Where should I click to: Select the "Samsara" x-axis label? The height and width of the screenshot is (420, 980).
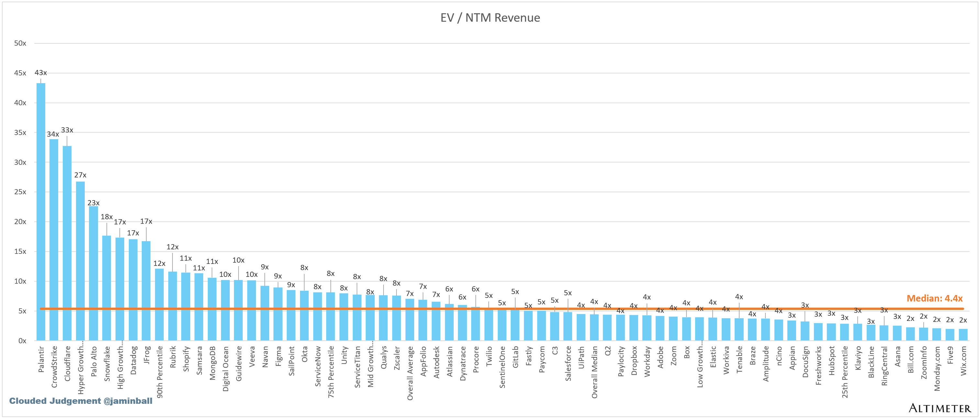pyautogui.click(x=199, y=360)
